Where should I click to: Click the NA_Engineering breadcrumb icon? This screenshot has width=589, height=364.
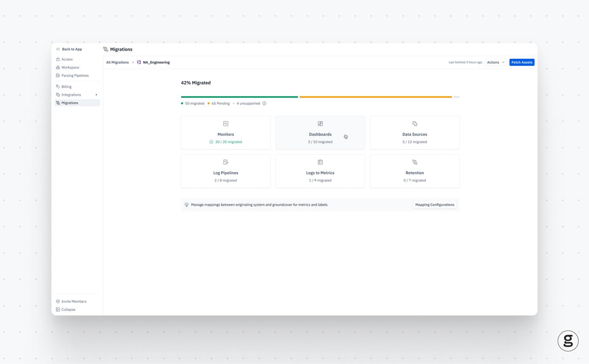[x=139, y=62]
